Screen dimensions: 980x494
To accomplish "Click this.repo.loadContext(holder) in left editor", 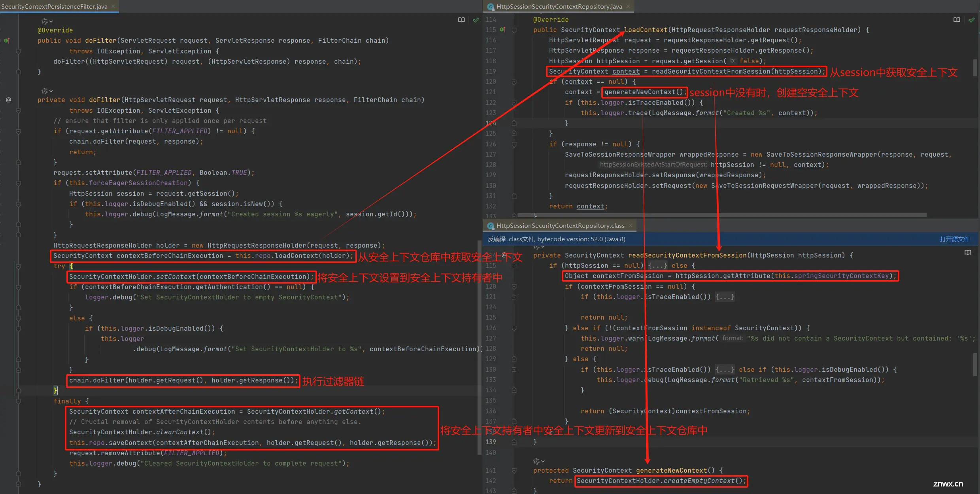I will tap(292, 256).
